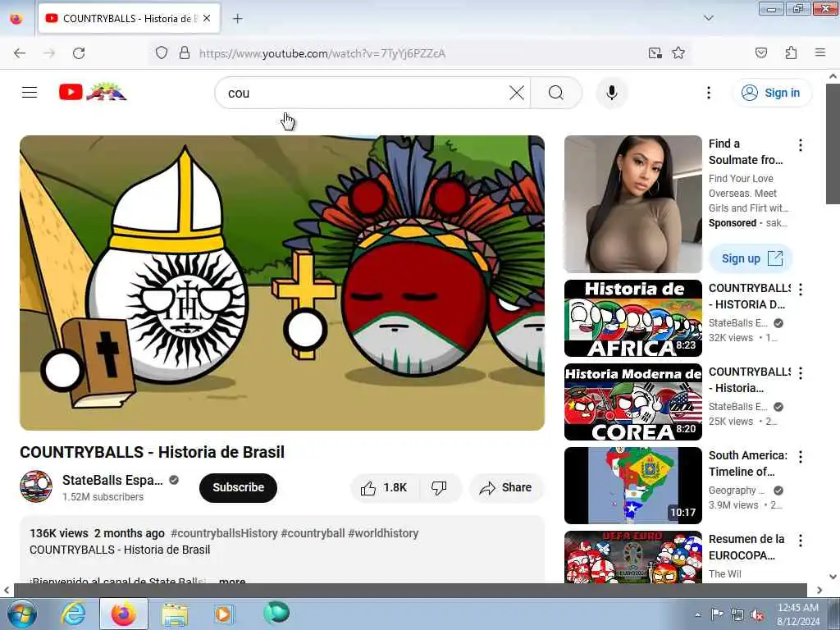This screenshot has height=630, width=840.
Task: Sign in to YouTube
Action: pos(771,93)
